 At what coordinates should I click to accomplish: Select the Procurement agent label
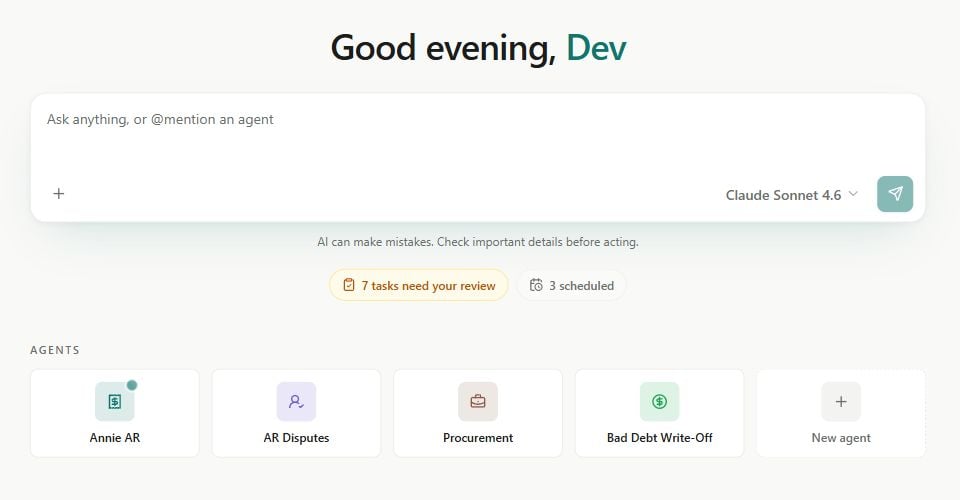(x=478, y=438)
